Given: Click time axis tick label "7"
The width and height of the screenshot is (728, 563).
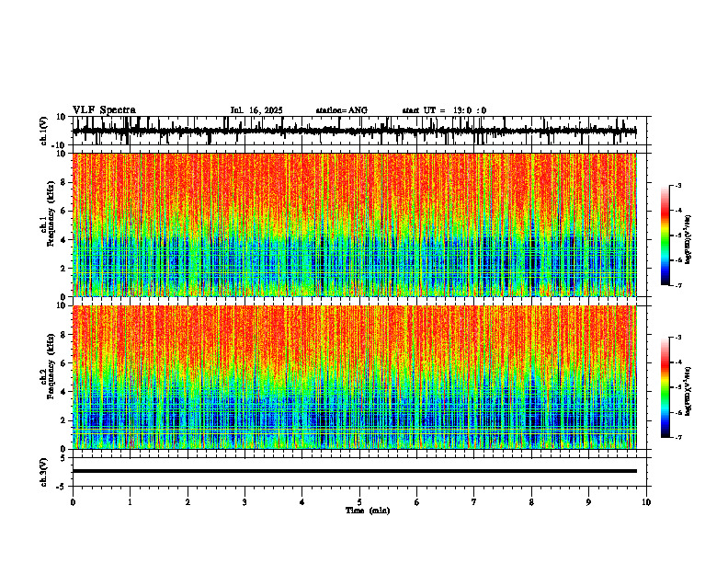Looking at the screenshot, I should (474, 502).
